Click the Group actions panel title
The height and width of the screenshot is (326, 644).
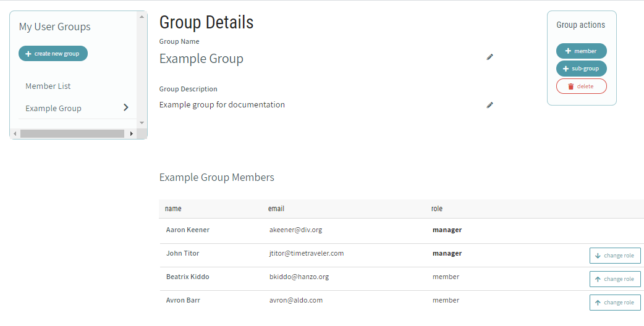tap(581, 25)
